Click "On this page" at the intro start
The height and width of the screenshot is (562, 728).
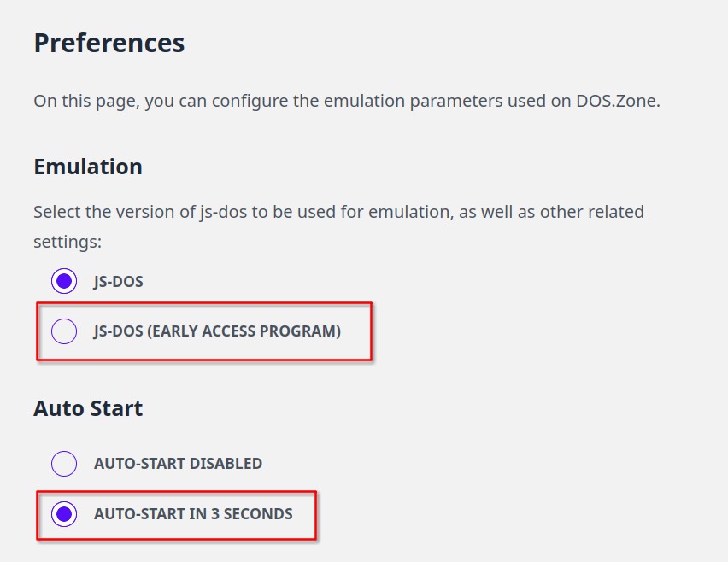point(87,101)
